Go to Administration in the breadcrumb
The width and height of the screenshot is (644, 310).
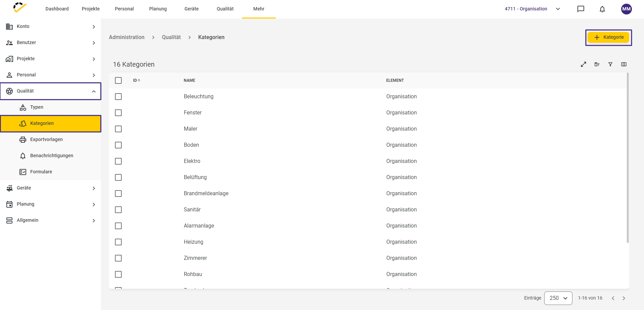coord(127,37)
